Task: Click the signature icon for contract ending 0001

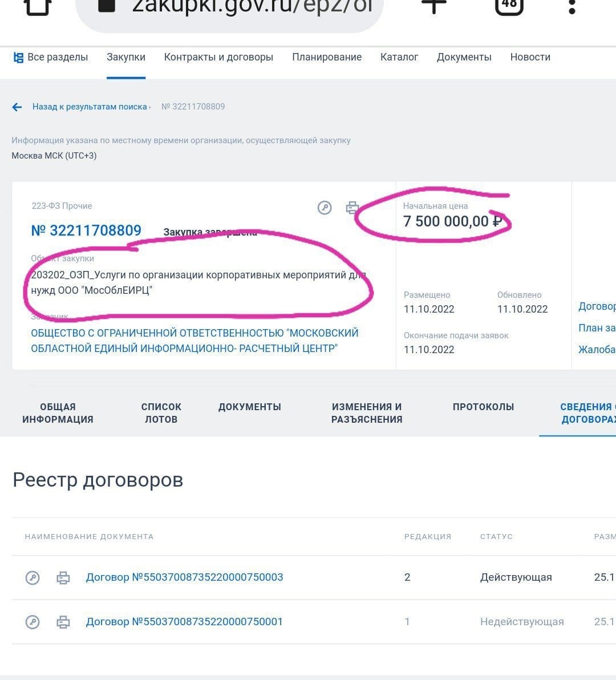Action: pyautogui.click(x=33, y=622)
